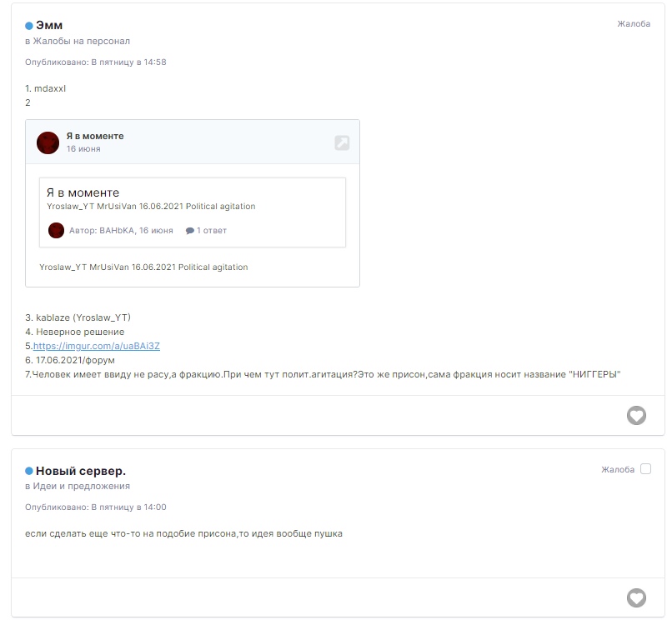The height and width of the screenshot is (620, 672).
Task: Click Жалоба on the Эмм post
Action: tap(634, 24)
